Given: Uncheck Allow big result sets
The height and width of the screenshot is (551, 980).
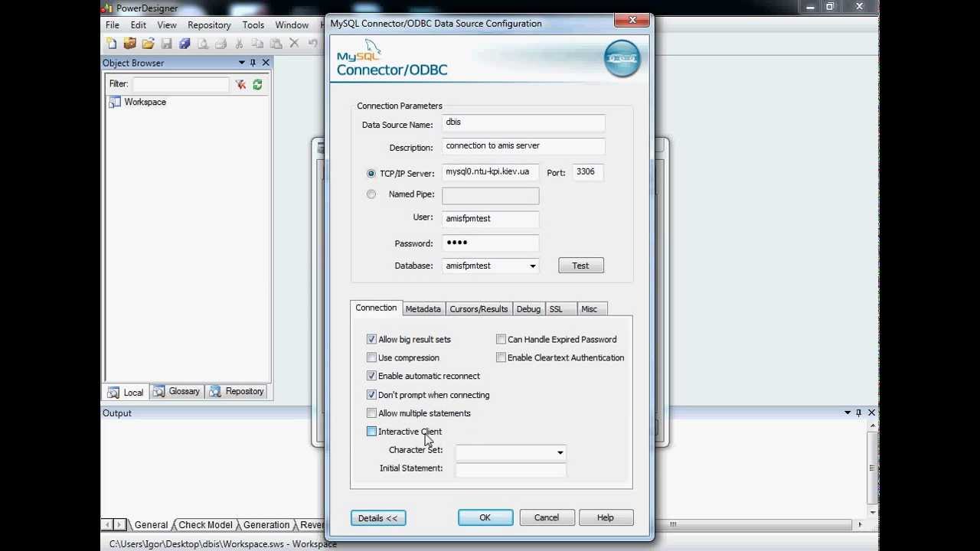Looking at the screenshot, I should (x=371, y=339).
